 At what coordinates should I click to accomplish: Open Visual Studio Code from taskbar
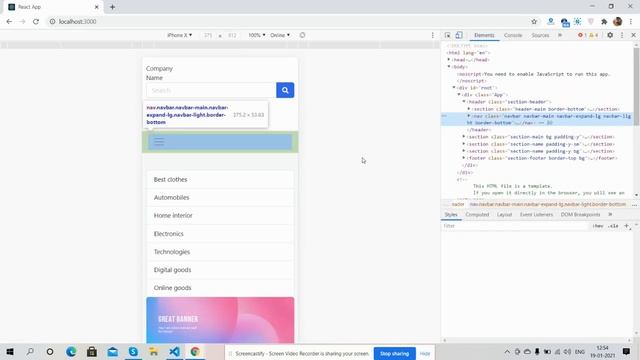coord(174,351)
